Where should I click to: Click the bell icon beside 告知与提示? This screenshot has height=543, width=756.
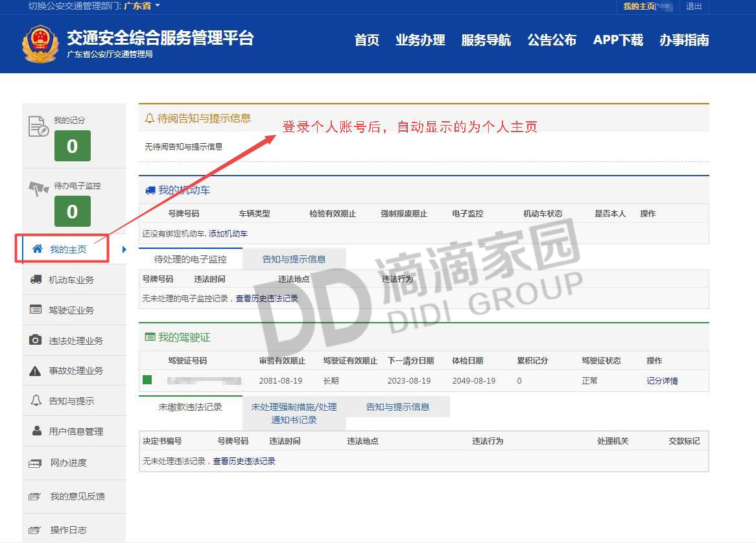[x=36, y=400]
